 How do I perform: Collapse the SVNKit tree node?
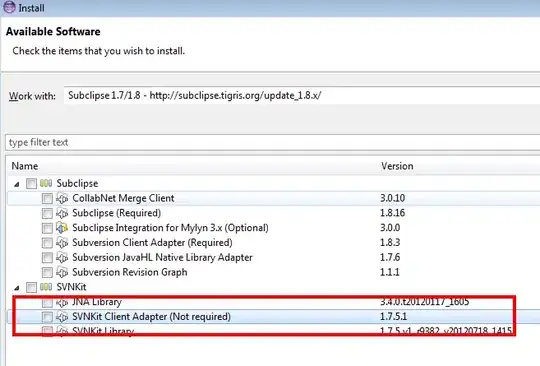tap(17, 288)
